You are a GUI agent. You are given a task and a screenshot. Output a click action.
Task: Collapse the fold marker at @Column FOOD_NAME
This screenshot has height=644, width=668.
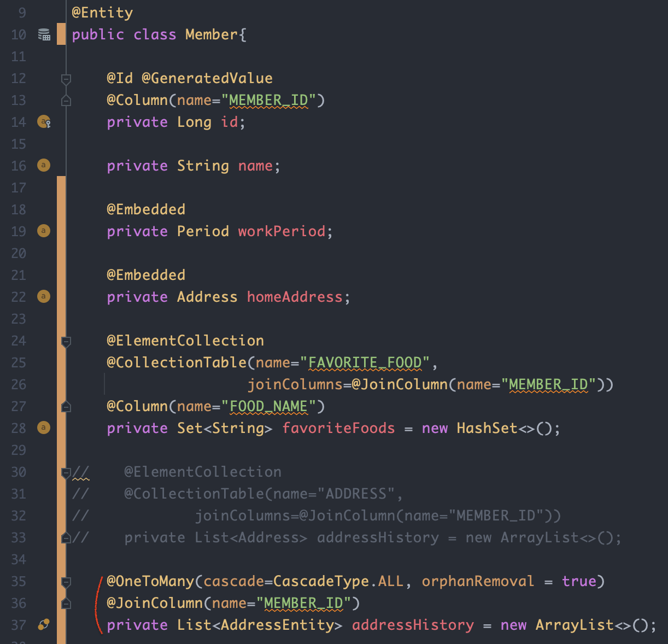coord(66,406)
